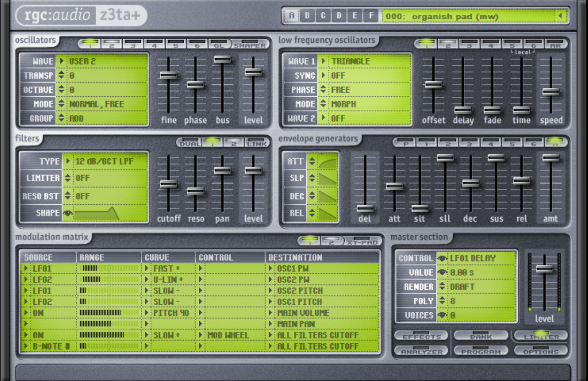The height and width of the screenshot is (381, 588).
Task: Switch to oscillator tab 2
Action: coord(111,44)
